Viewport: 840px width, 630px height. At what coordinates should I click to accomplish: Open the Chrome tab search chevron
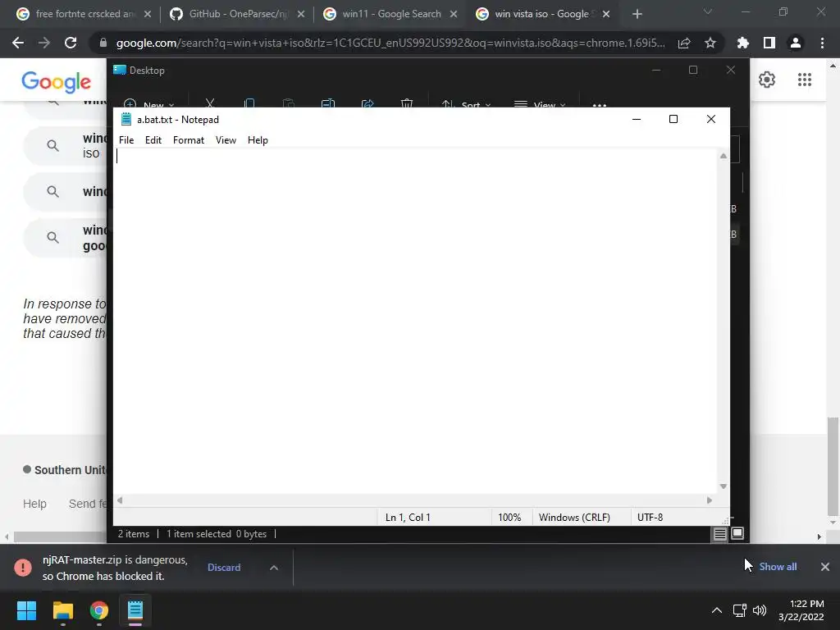click(708, 11)
